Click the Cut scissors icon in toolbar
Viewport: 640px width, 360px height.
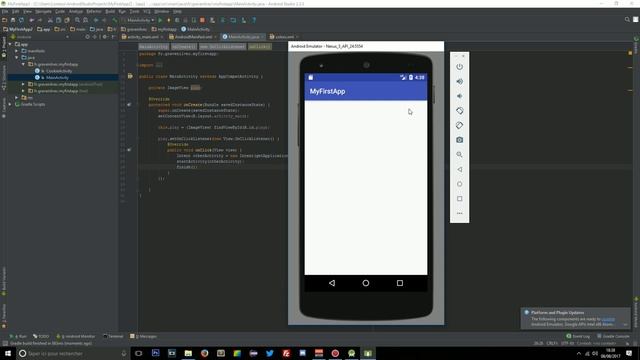50,20
